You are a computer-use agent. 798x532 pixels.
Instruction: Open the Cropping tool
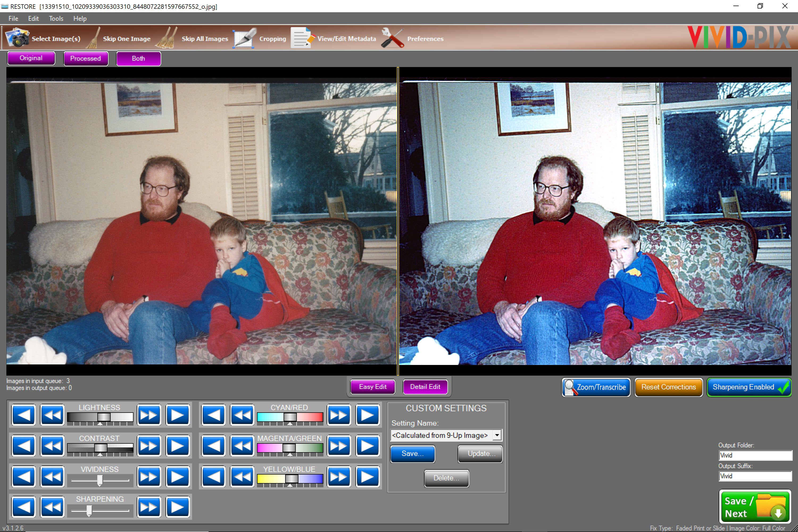click(260, 38)
